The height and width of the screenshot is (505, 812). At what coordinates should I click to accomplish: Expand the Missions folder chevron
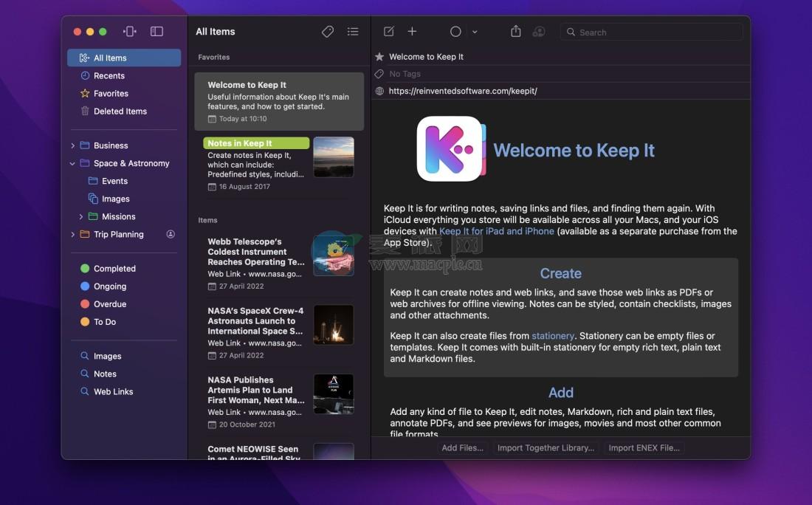click(x=80, y=216)
